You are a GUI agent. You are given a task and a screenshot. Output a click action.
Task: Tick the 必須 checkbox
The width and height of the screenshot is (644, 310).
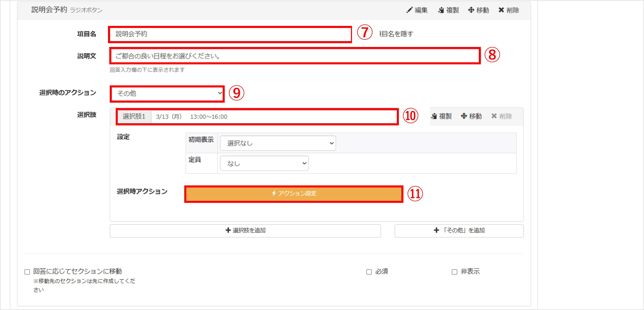point(369,272)
